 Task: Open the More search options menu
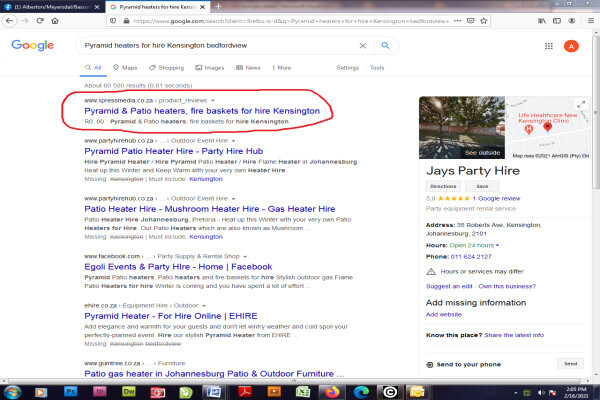(x=282, y=68)
